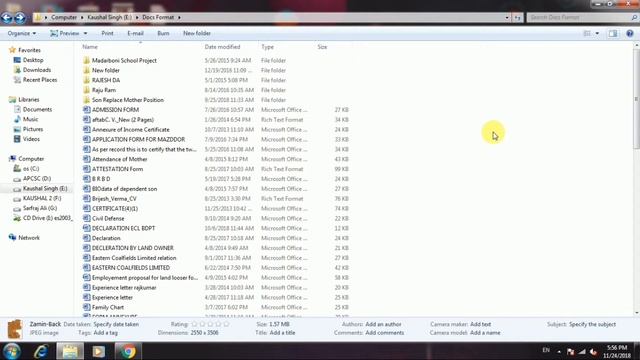Specify date taken in details pane

pos(116,324)
